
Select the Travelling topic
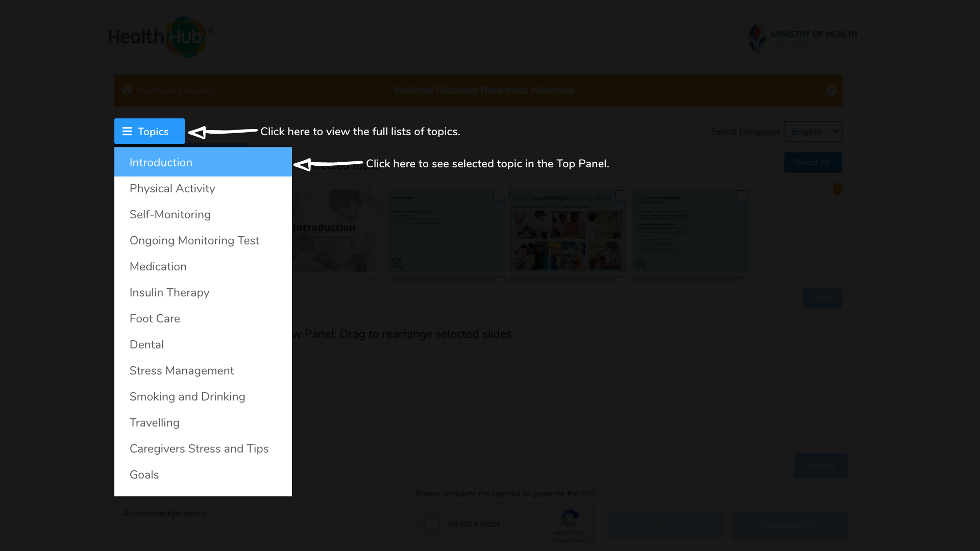pos(154,422)
